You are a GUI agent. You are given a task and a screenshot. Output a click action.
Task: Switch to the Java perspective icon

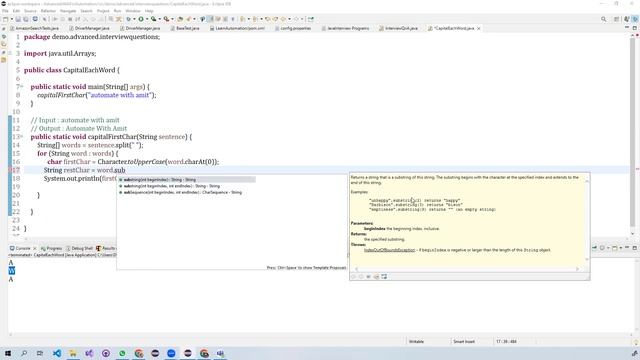click(626, 19)
